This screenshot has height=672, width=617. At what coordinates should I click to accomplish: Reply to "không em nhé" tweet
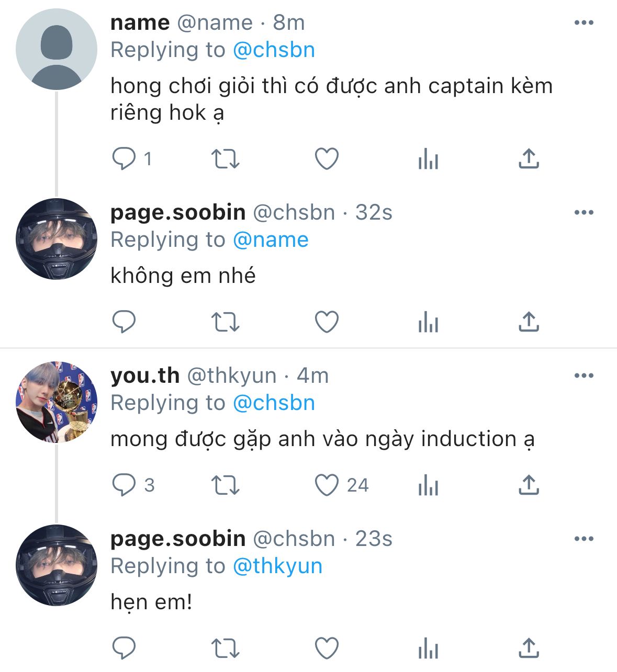[125, 322]
